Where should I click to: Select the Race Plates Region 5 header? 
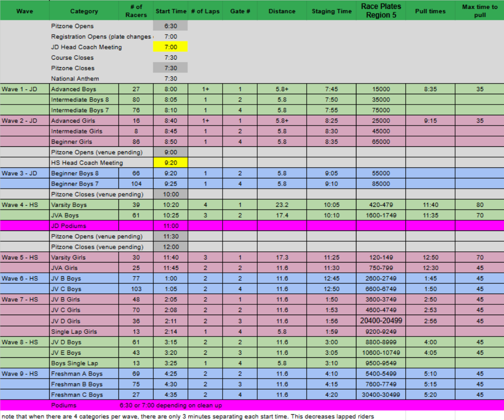[x=381, y=11]
